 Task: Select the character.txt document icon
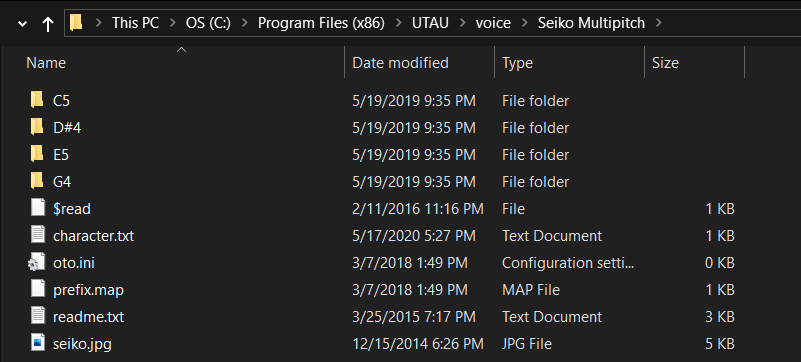click(x=38, y=235)
